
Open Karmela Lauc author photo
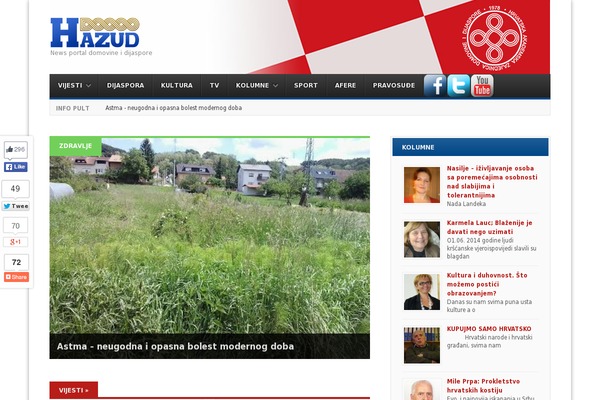pos(422,239)
